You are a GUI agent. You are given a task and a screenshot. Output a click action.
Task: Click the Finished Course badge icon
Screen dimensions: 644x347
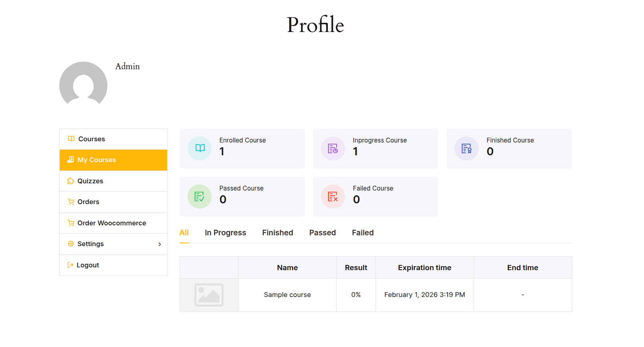(466, 148)
